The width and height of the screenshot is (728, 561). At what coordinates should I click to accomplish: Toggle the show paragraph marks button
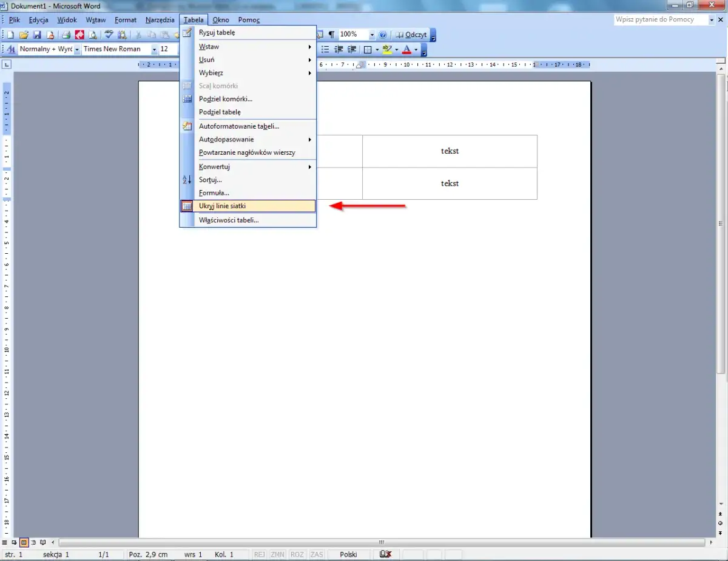click(331, 35)
